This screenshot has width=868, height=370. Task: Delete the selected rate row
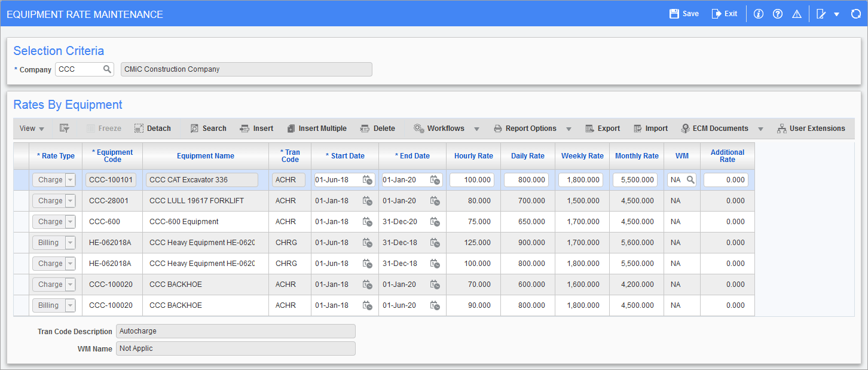(377, 129)
